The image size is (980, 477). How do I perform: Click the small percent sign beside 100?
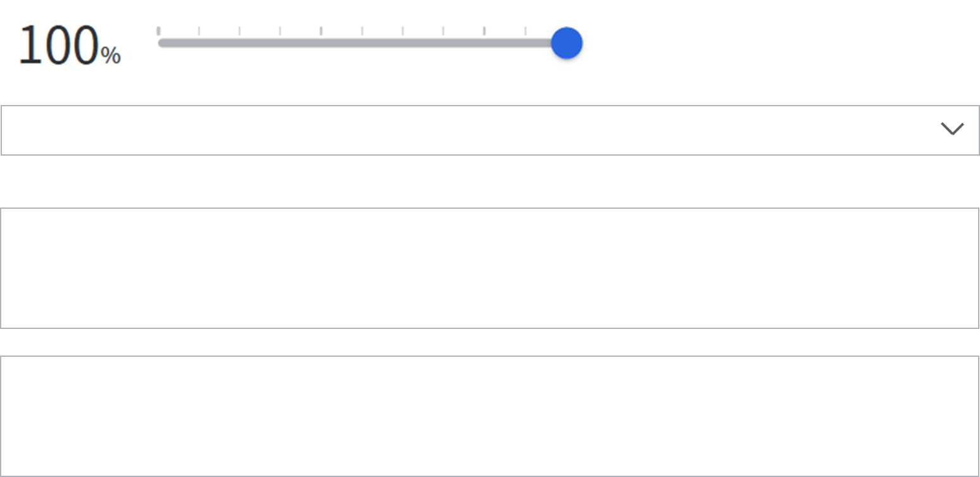(x=111, y=56)
